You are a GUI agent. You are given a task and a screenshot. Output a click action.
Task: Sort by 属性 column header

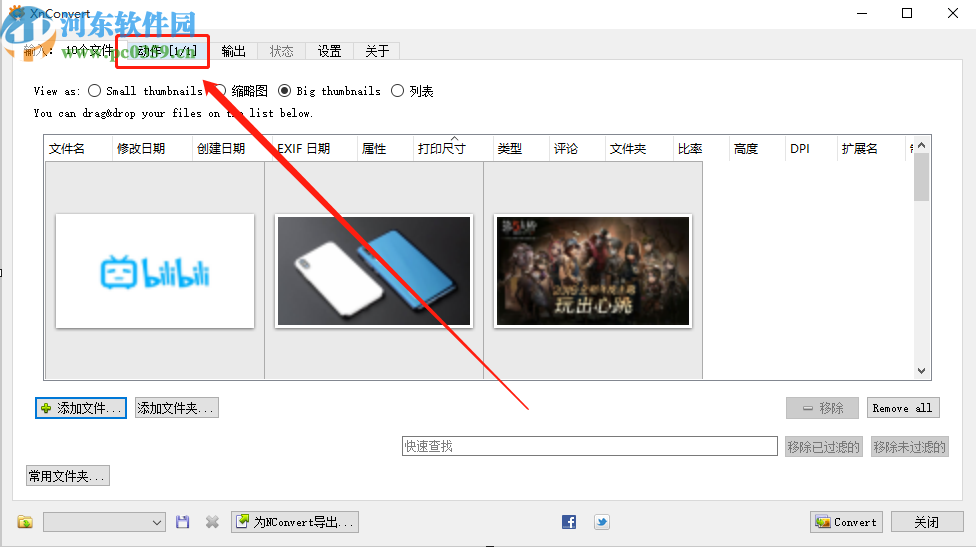[x=385, y=149]
